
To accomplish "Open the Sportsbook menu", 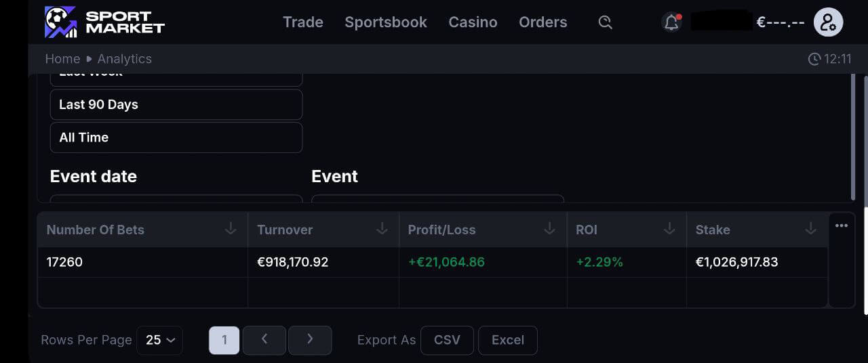I will [x=385, y=22].
